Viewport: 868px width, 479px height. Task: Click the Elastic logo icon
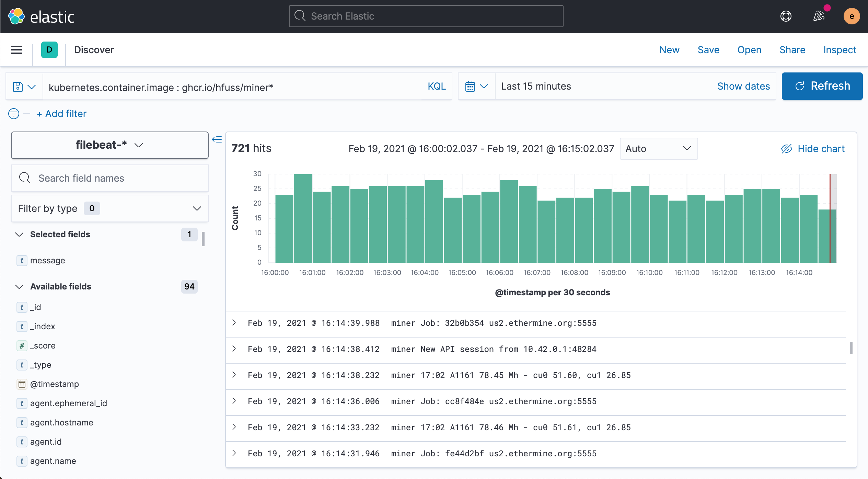[x=16, y=16]
